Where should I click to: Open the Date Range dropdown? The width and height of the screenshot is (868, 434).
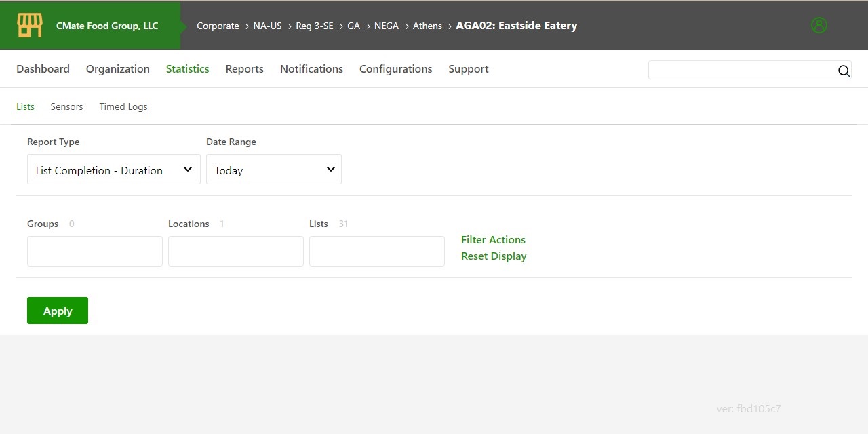click(273, 170)
